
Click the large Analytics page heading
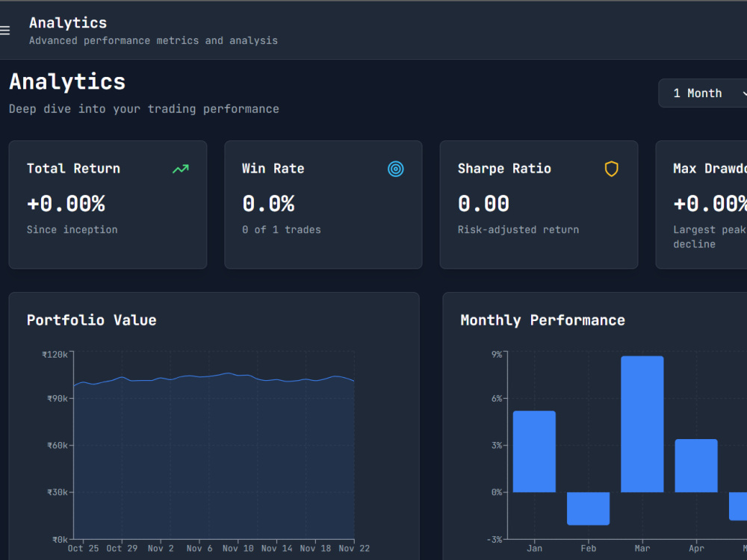(67, 82)
